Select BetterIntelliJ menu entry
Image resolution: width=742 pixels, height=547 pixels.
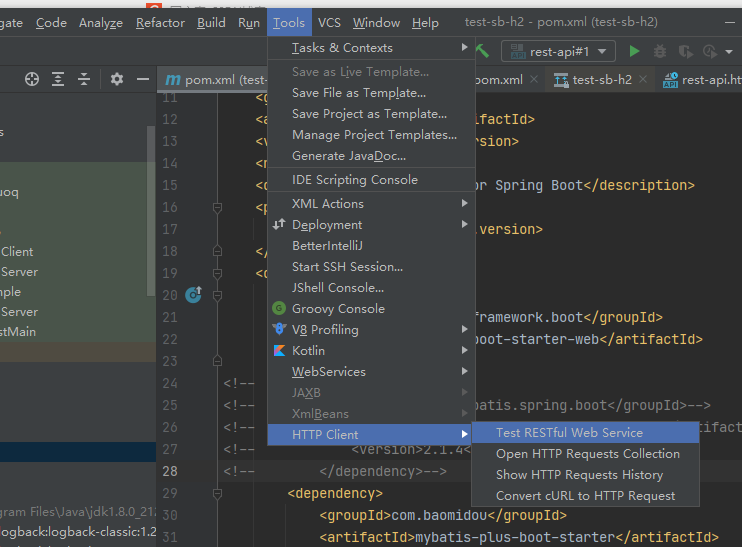[371, 246]
